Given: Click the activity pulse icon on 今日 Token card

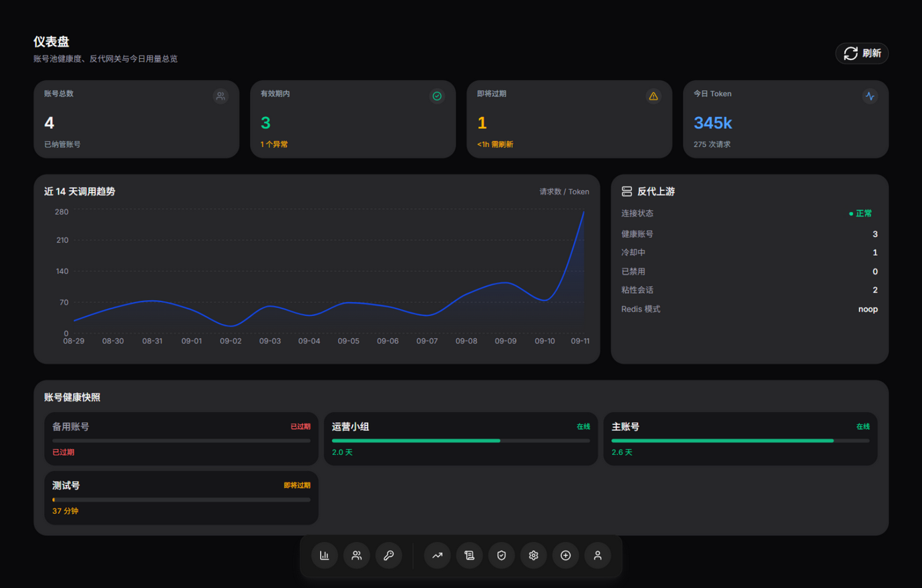Looking at the screenshot, I should (870, 96).
